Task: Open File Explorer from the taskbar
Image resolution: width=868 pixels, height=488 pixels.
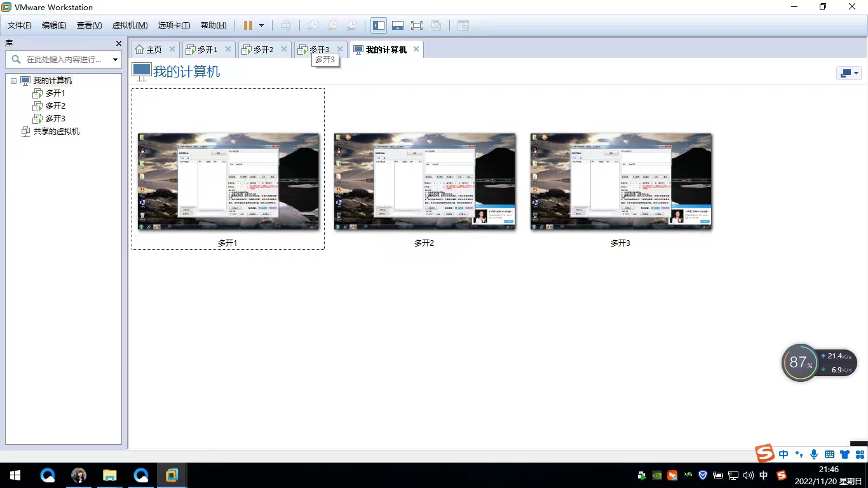Action: coord(110,475)
